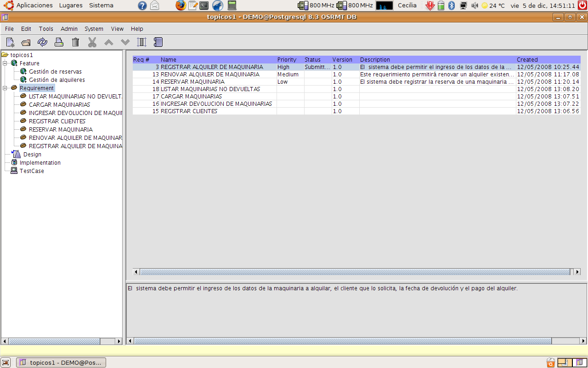Create a new document using toolbar icon

10,42
